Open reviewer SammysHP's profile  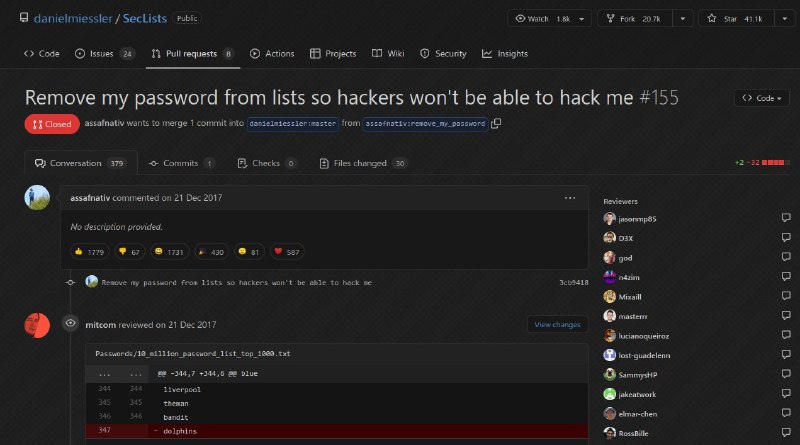637,375
